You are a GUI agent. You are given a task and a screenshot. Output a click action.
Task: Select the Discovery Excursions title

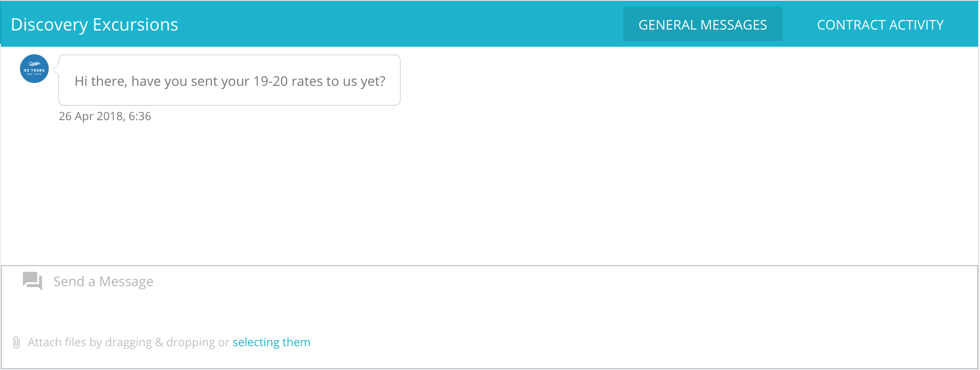point(94,24)
